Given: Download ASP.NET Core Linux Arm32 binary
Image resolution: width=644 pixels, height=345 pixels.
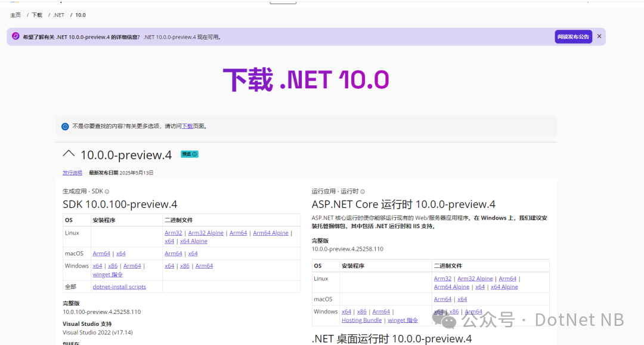Looking at the screenshot, I should [x=442, y=278].
